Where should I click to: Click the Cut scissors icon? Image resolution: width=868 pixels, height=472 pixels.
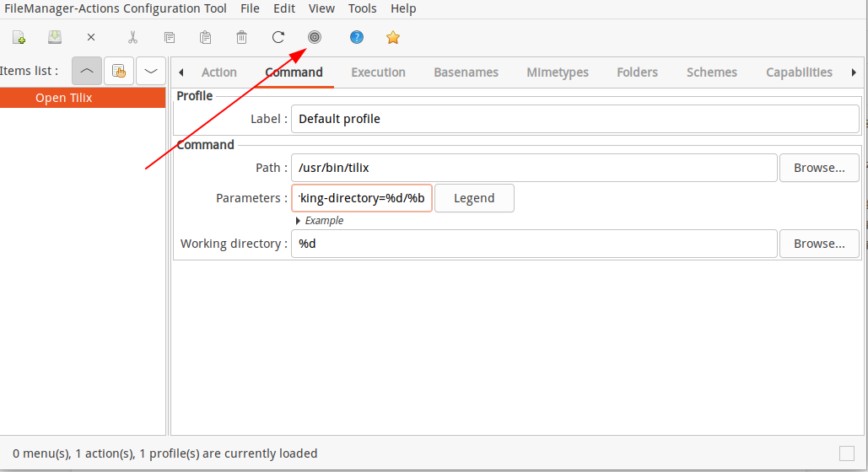(x=133, y=38)
